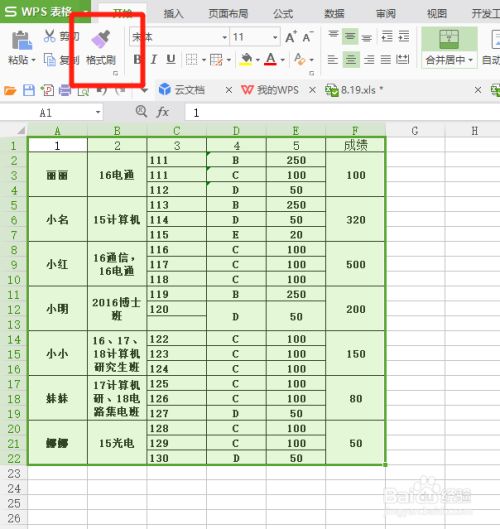Viewport: 500px width, 529px height.
Task: Increase font size with A+ icon
Action: [x=291, y=37]
